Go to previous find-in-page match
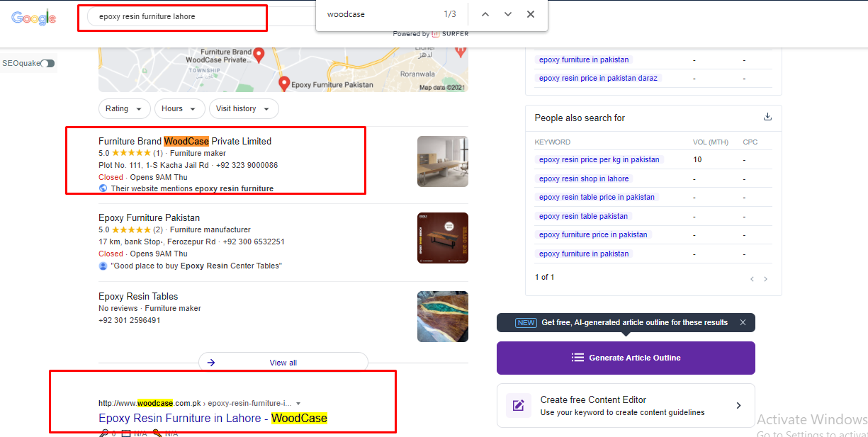The height and width of the screenshot is (437, 868). click(x=485, y=14)
